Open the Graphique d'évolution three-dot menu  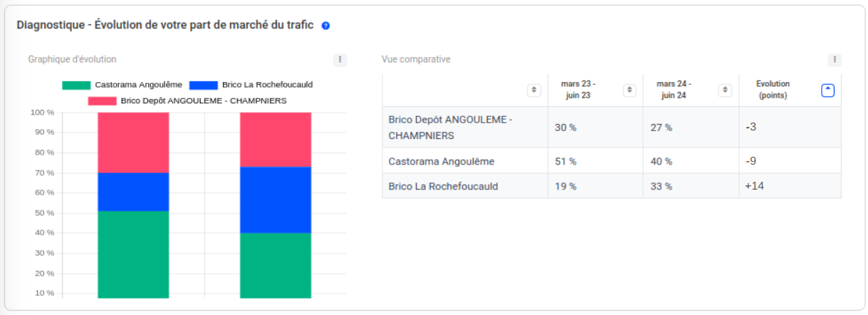(x=340, y=60)
